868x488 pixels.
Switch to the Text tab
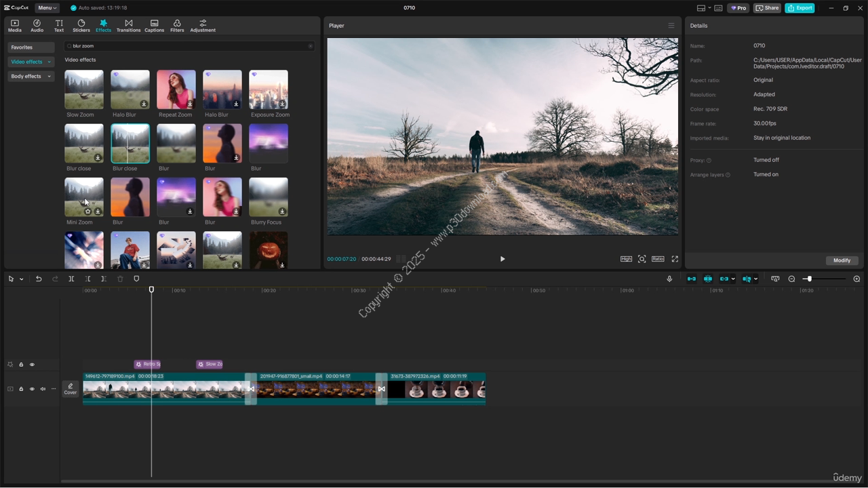(59, 26)
